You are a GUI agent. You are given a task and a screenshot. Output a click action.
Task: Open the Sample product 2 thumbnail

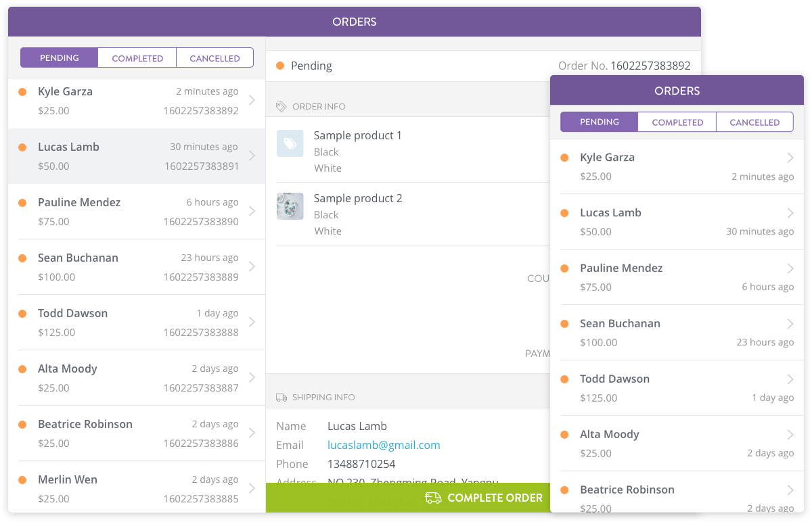tap(290, 206)
